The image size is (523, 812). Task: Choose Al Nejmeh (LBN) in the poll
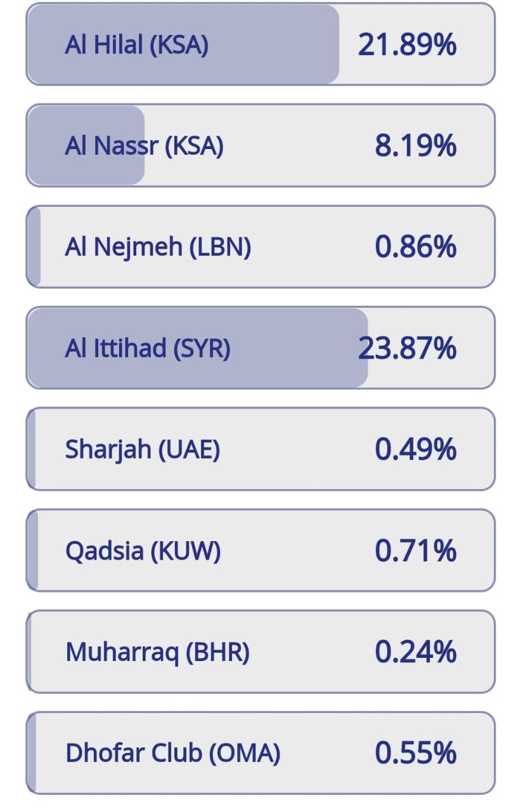[261, 246]
